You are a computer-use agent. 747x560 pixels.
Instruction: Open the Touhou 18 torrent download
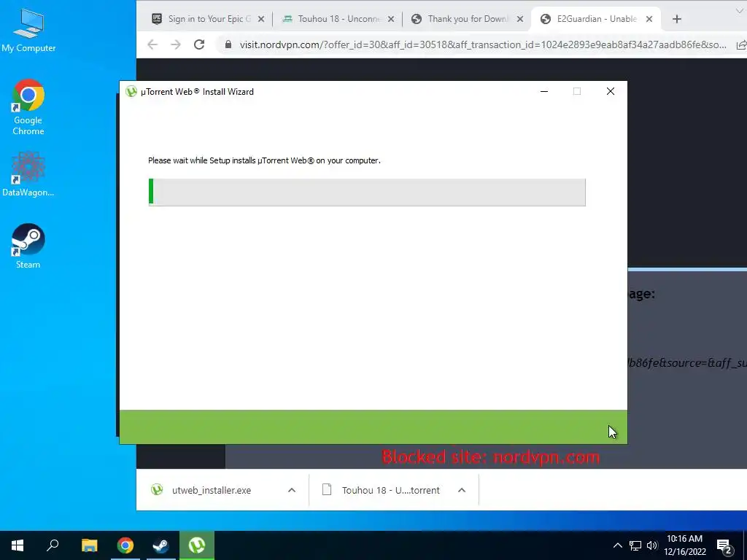click(383, 490)
